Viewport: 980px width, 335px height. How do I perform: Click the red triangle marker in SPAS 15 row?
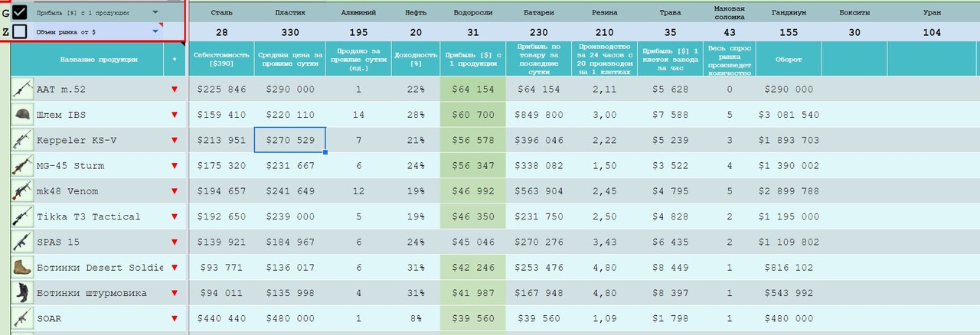click(x=175, y=242)
